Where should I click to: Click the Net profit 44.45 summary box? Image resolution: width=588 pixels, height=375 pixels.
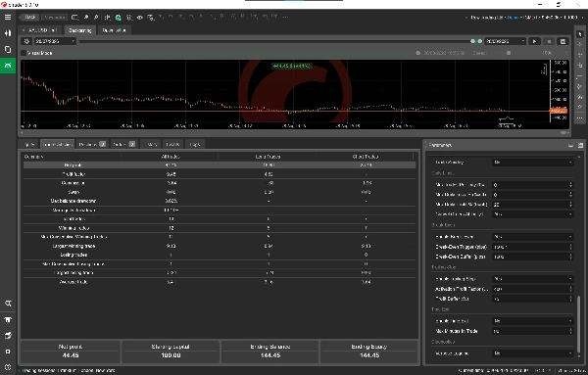click(71, 352)
